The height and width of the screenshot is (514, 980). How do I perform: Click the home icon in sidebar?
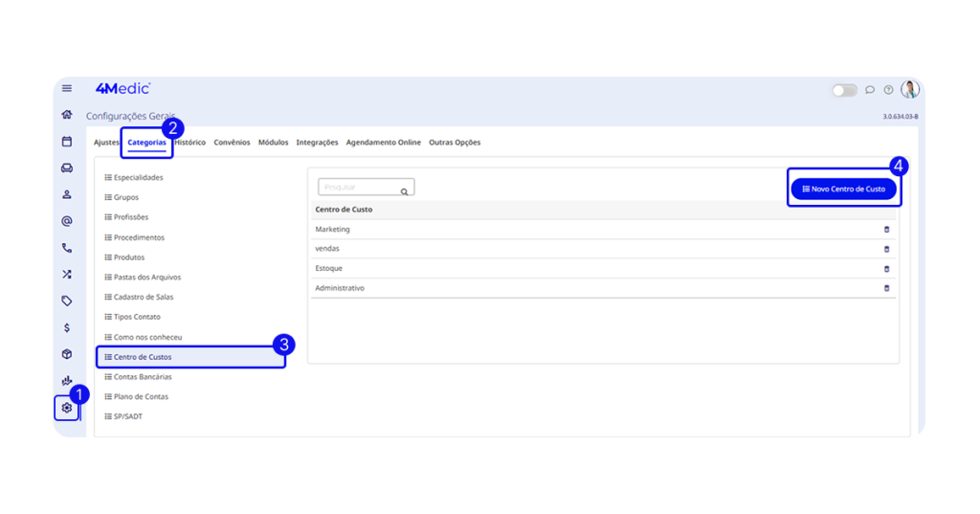[x=67, y=115]
